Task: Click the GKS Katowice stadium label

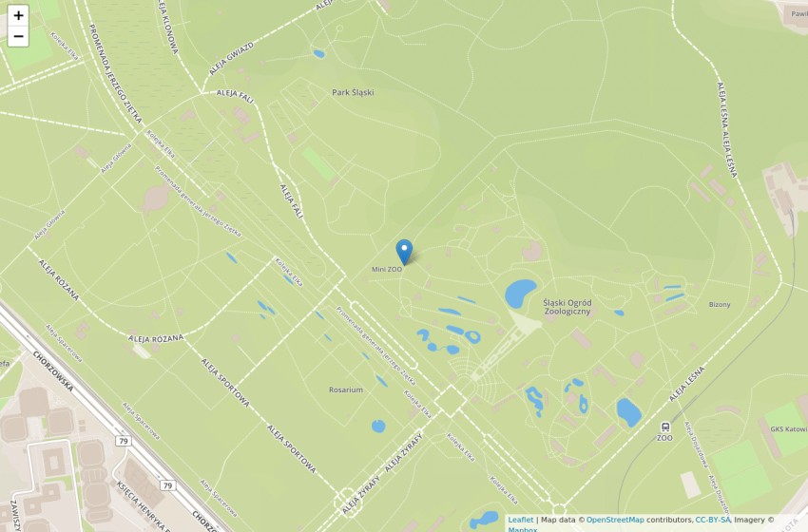Action: 789,429
